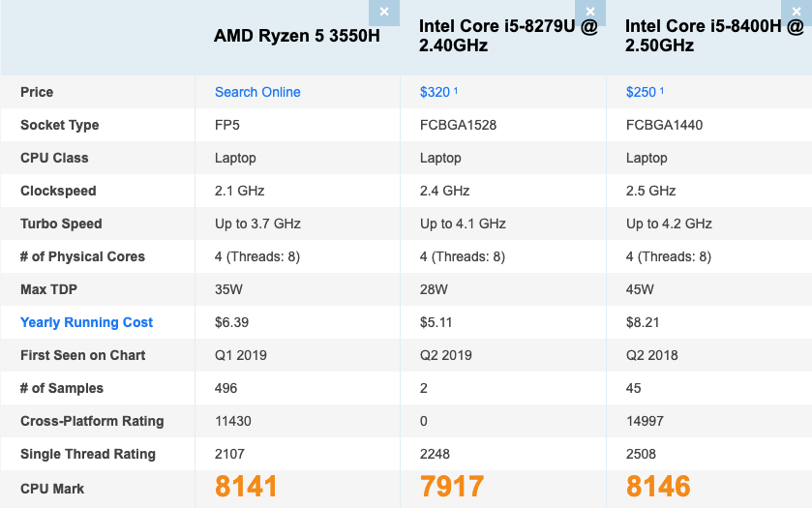Click the CPU Class row label
The height and width of the screenshot is (508, 812).
[x=54, y=158]
